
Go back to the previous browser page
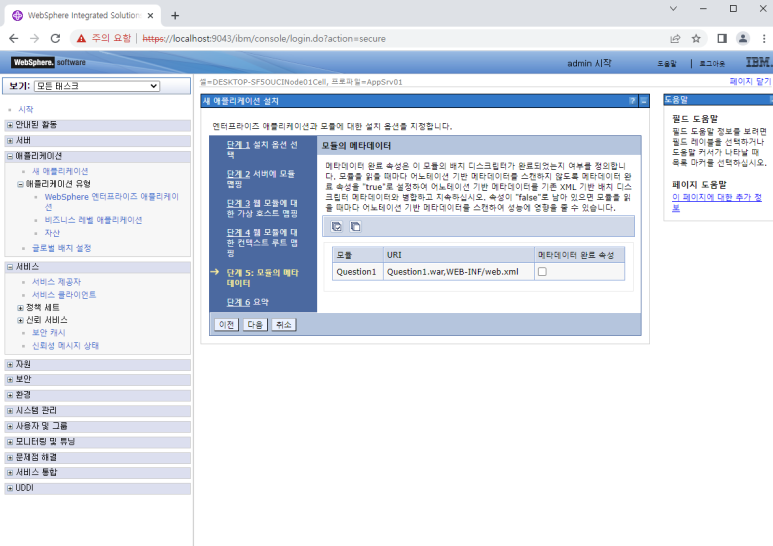click(14, 38)
